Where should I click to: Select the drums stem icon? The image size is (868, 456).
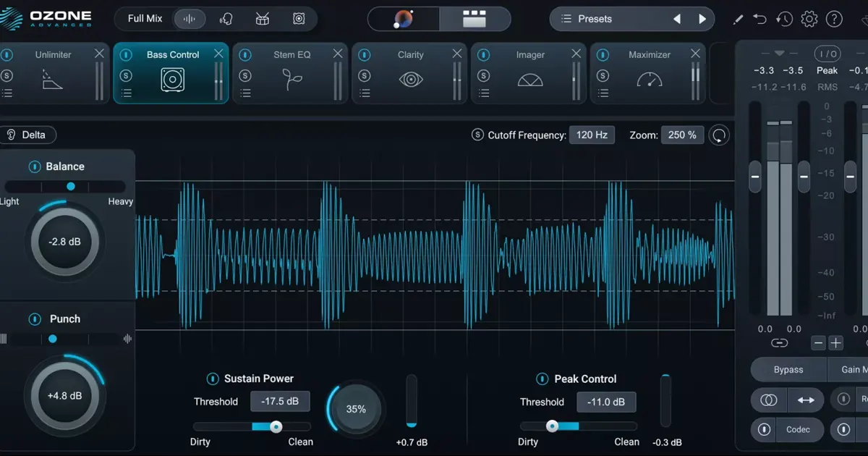pyautogui.click(x=263, y=19)
